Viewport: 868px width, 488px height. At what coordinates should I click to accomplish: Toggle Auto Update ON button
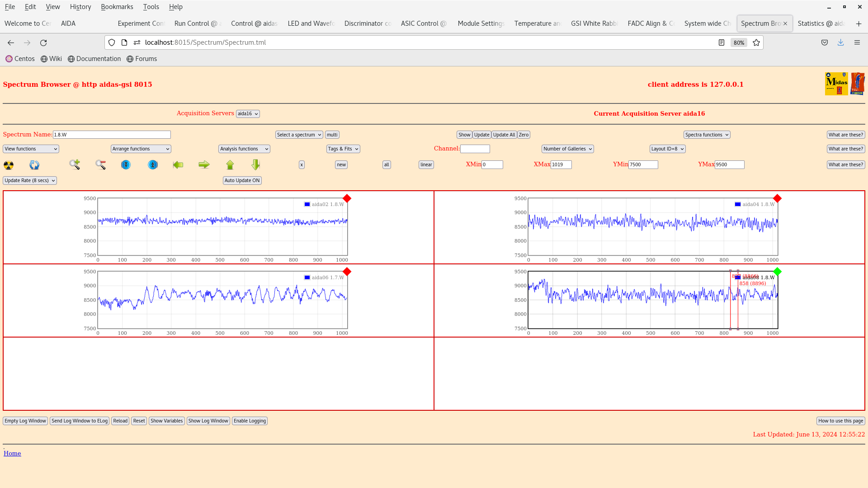point(242,180)
